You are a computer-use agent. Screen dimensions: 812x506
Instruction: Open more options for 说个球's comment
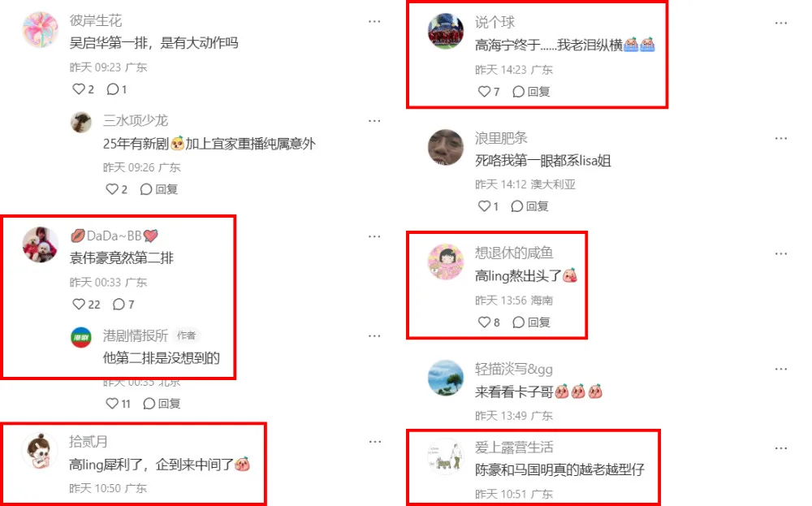coord(781,24)
